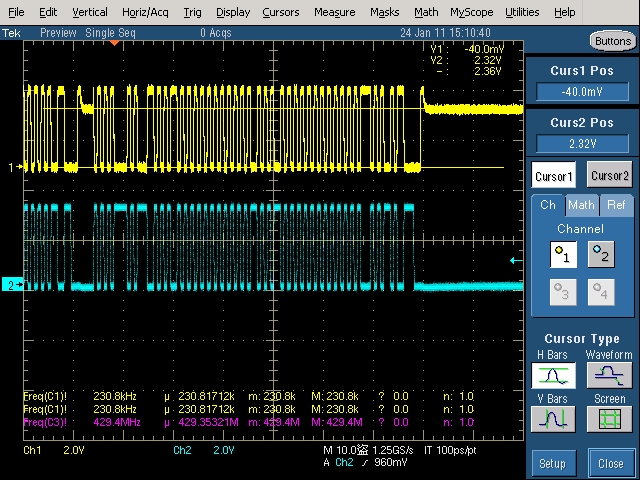Open the Measure menu
Viewport: 640px width, 480px height.
[x=335, y=12]
